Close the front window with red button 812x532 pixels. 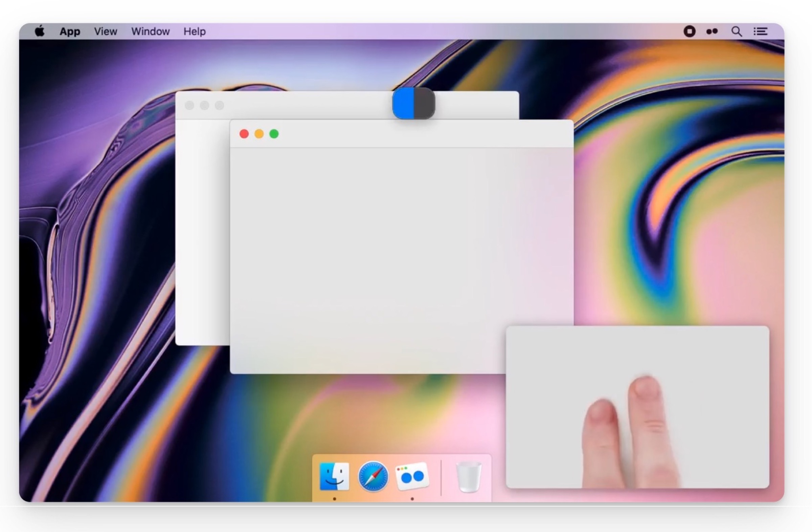[x=244, y=134]
